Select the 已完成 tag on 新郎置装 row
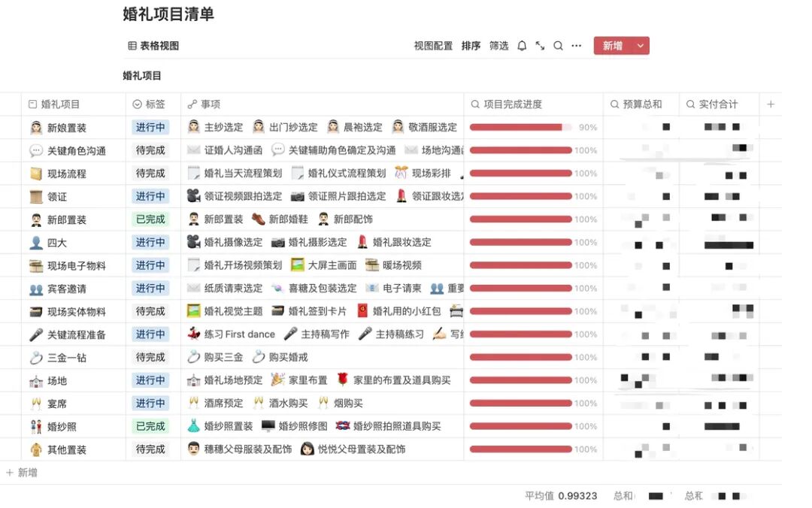The height and width of the screenshot is (508, 812). (150, 219)
